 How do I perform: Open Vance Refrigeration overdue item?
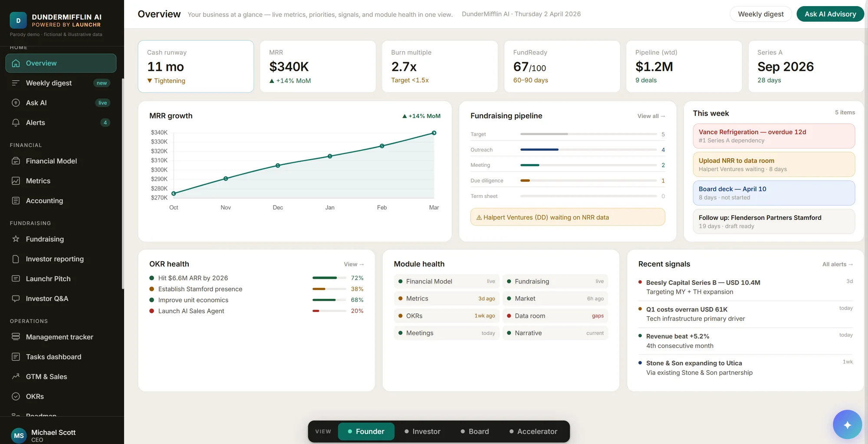774,136
